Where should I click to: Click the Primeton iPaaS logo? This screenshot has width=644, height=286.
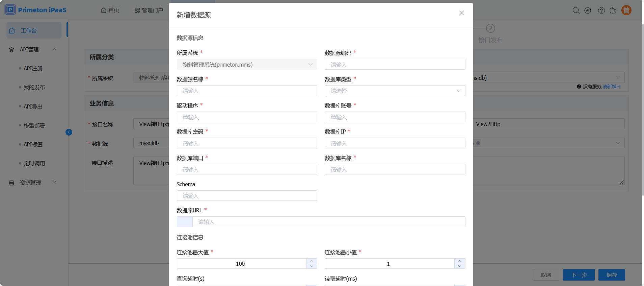tap(35, 10)
